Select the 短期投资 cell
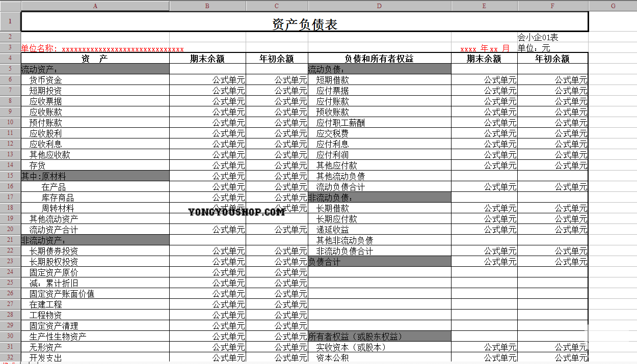This screenshot has height=364, width=637. pyautogui.click(x=95, y=90)
